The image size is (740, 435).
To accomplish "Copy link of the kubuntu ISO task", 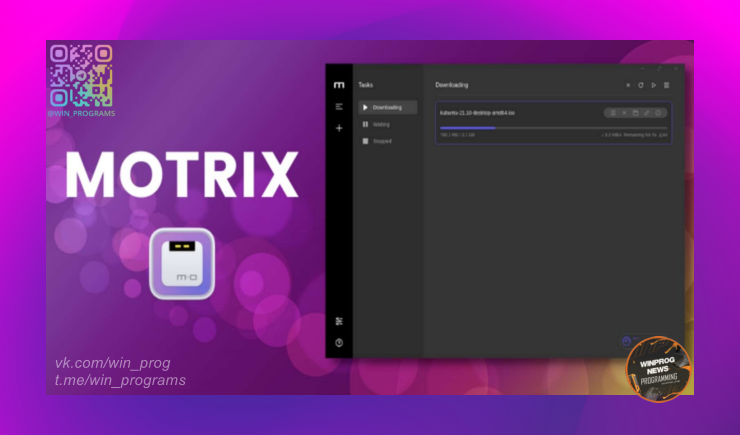I will [x=647, y=113].
